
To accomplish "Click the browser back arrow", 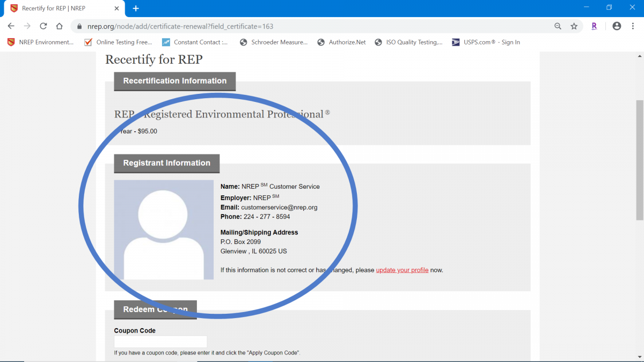I will pyautogui.click(x=11, y=26).
